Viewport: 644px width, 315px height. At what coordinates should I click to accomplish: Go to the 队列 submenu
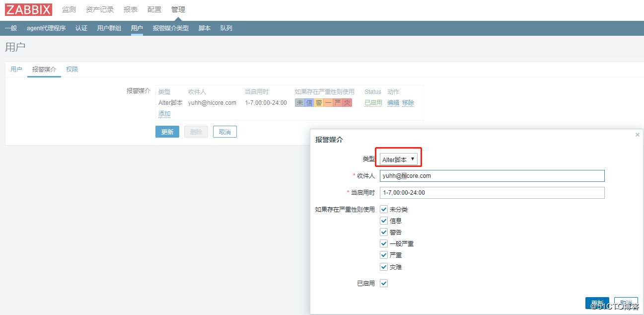point(226,28)
